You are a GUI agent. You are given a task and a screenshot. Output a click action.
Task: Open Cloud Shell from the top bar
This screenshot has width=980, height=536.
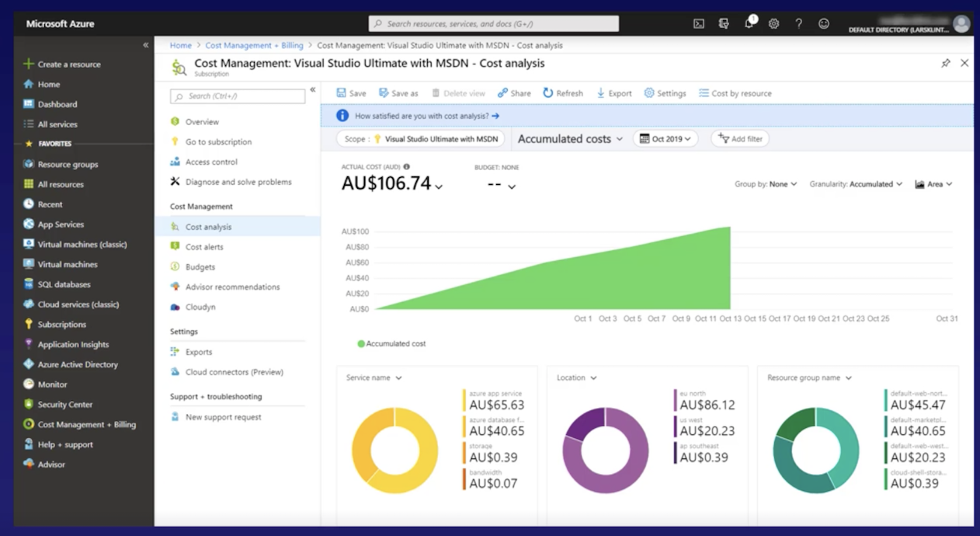click(x=699, y=24)
